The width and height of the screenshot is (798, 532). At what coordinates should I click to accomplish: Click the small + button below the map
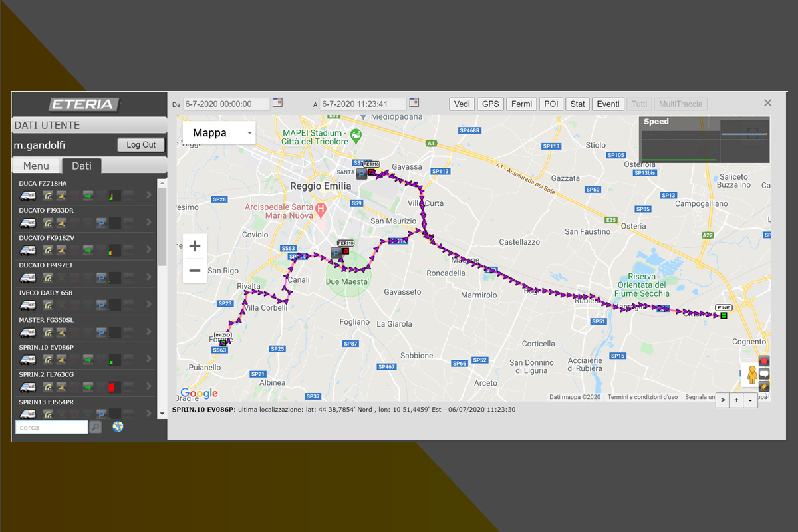coord(737,400)
